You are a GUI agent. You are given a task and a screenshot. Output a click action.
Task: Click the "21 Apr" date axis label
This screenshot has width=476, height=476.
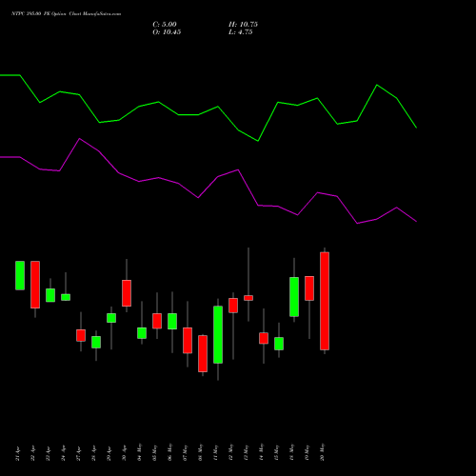(18, 453)
